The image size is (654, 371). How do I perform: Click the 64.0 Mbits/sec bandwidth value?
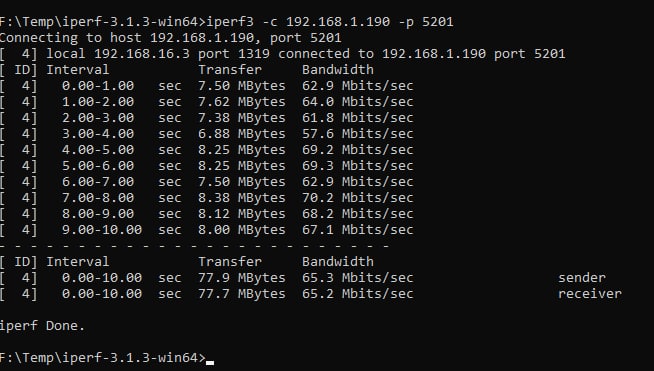coord(358,102)
